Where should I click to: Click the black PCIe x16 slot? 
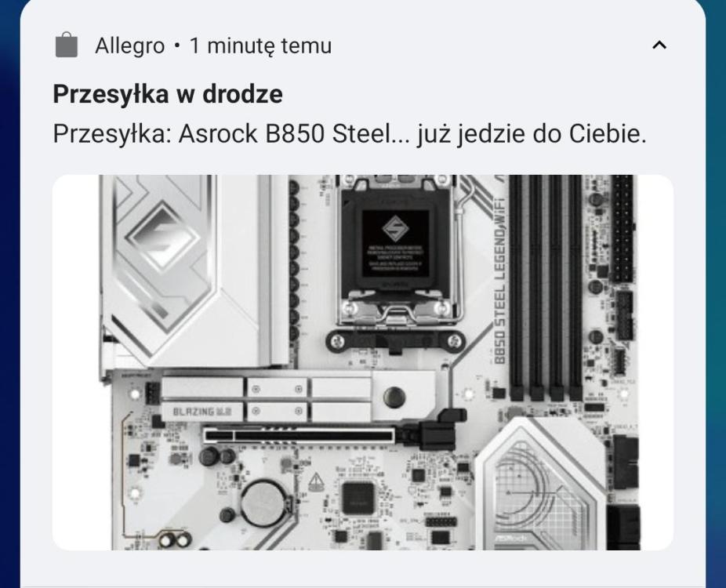pos(299,436)
